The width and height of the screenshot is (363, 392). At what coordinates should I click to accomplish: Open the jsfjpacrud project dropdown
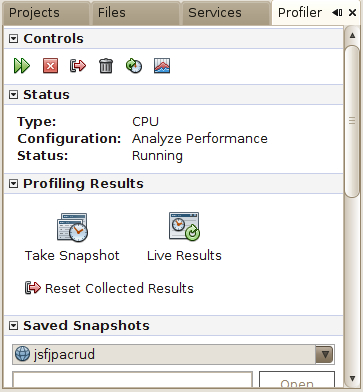(x=324, y=354)
